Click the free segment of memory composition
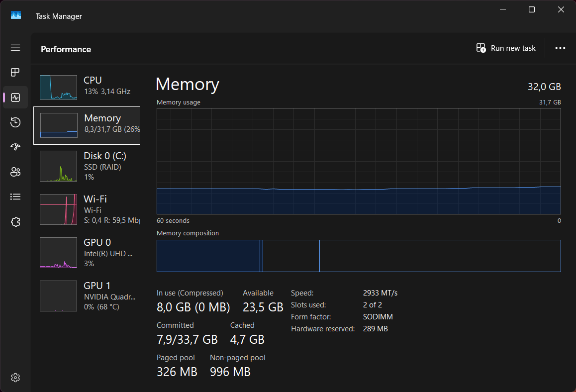Viewport: 576px width, 392px height. 440,256
